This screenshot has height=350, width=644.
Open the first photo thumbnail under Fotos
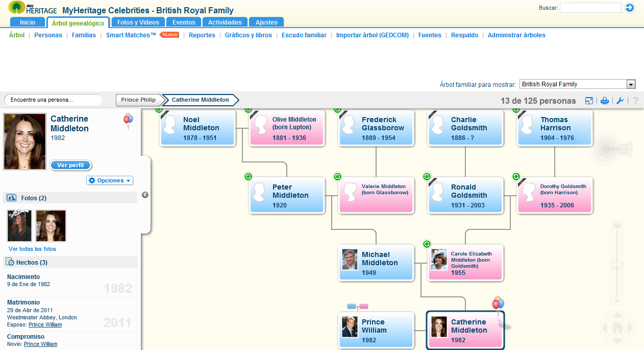point(19,226)
